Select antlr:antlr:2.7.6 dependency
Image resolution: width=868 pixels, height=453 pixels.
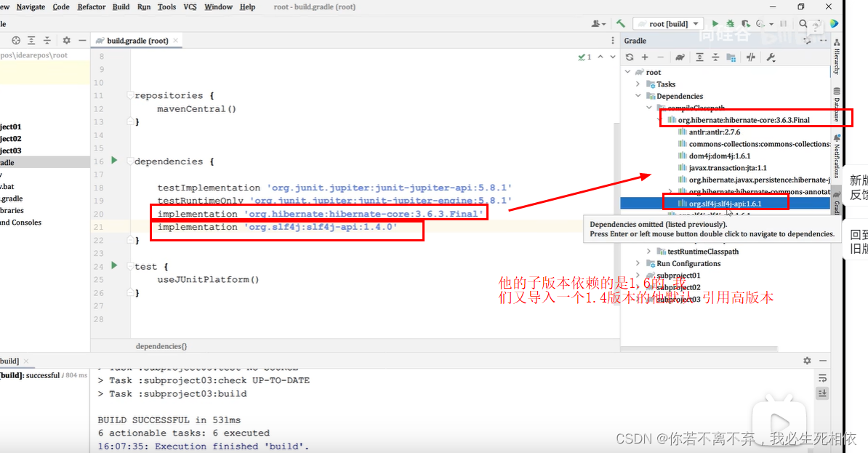click(714, 132)
